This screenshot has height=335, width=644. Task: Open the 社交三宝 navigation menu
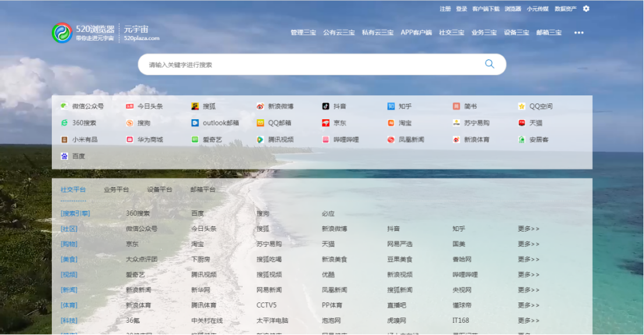452,33
